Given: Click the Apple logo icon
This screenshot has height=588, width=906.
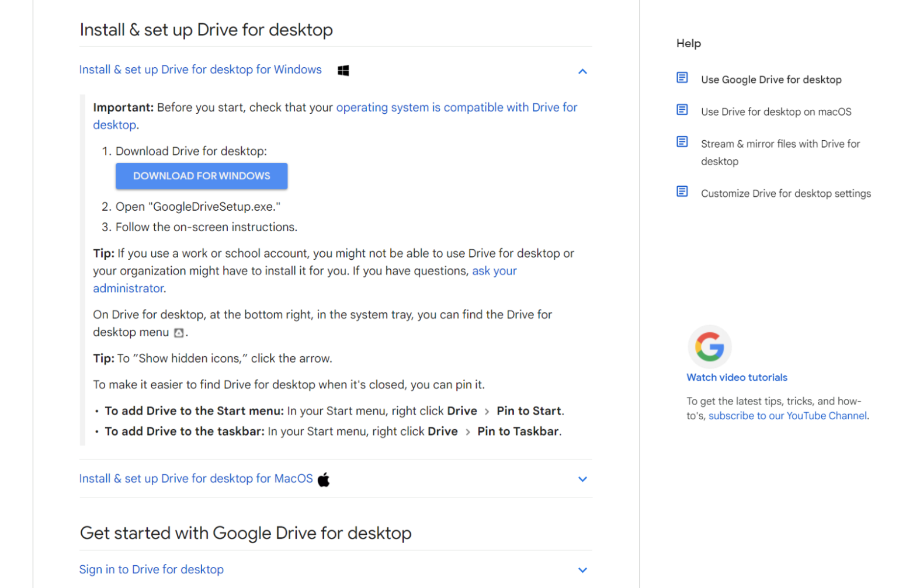Looking at the screenshot, I should click(x=324, y=479).
